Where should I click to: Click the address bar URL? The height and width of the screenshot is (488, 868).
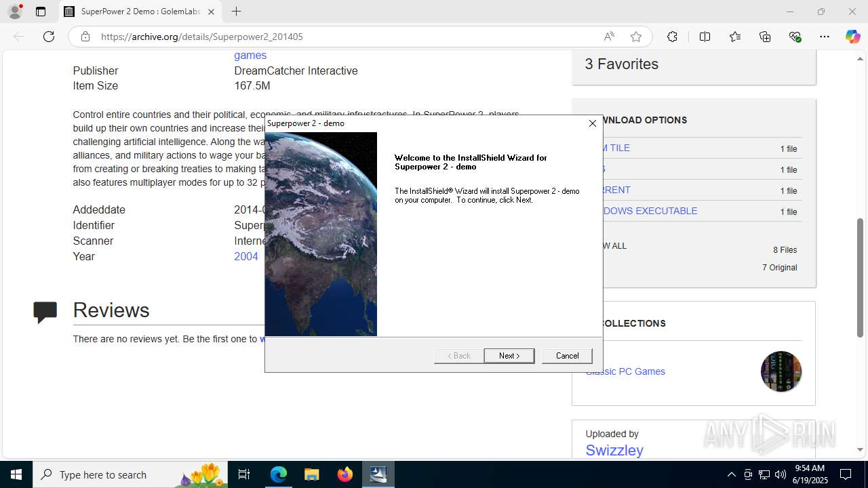coord(201,37)
